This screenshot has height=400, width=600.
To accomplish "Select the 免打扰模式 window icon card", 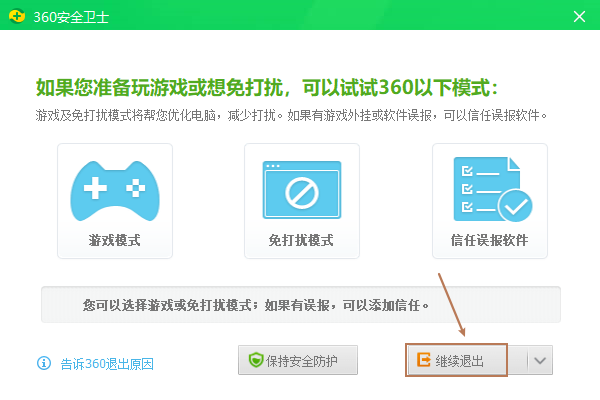I will click(302, 201).
